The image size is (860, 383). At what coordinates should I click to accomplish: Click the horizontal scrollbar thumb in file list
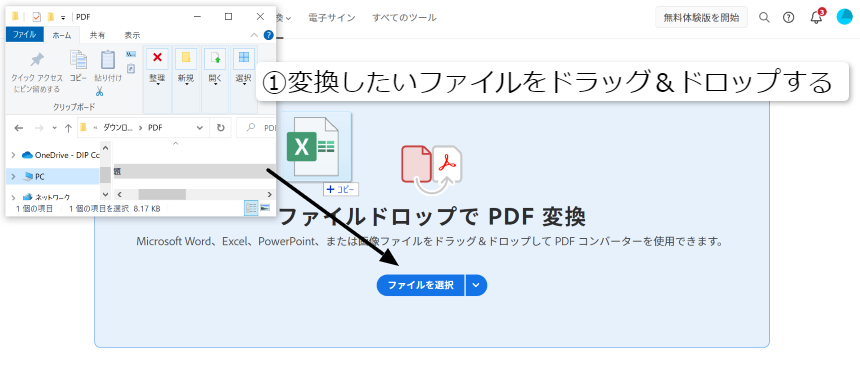[162, 194]
